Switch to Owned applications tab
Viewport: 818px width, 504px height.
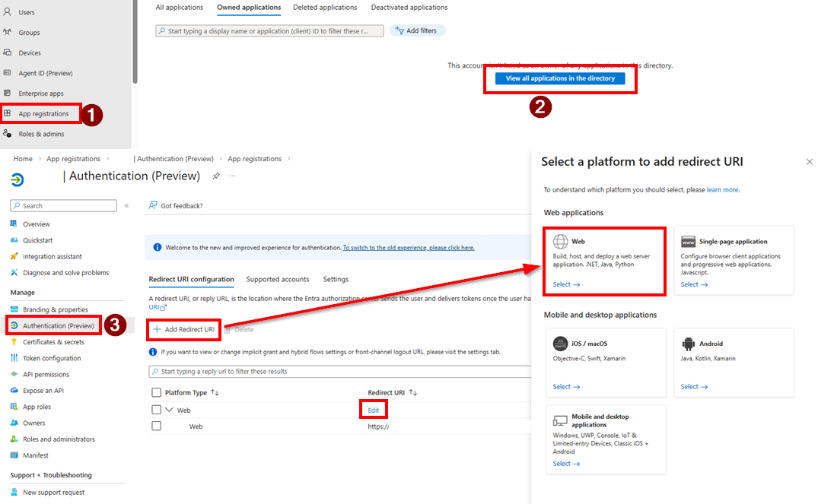(249, 8)
